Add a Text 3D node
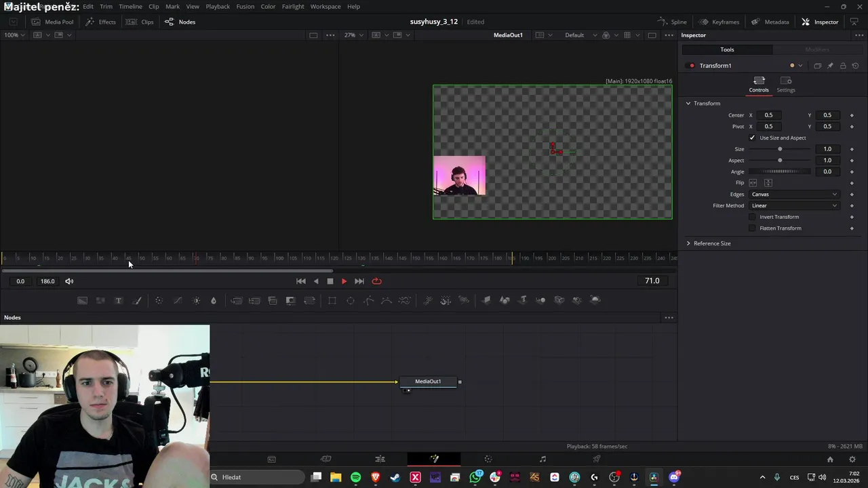The width and height of the screenshot is (868, 488). tap(523, 300)
